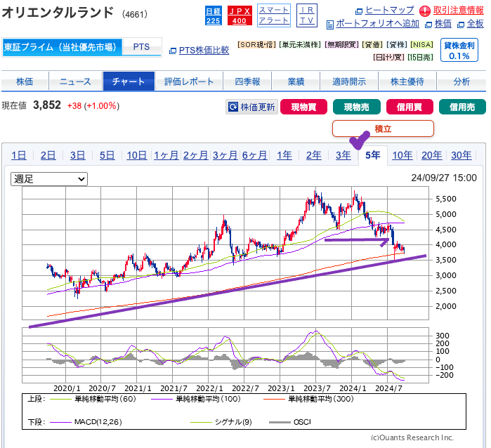
Task: Click the current price 3,852
Action: point(47,105)
